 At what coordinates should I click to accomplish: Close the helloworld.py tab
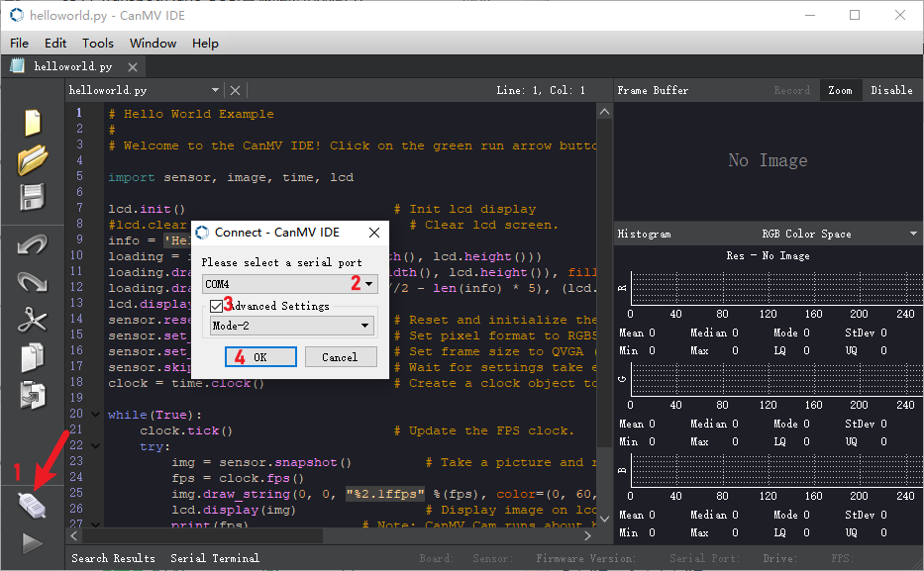[x=133, y=67]
